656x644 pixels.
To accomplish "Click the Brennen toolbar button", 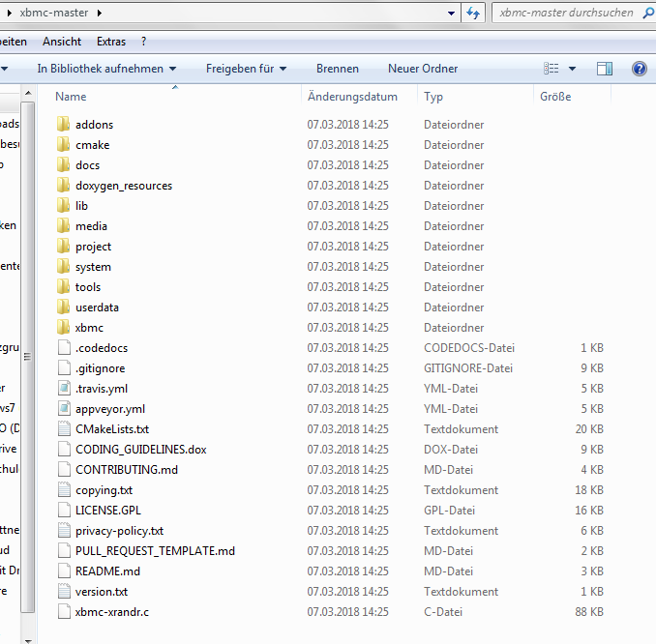I will point(338,69).
